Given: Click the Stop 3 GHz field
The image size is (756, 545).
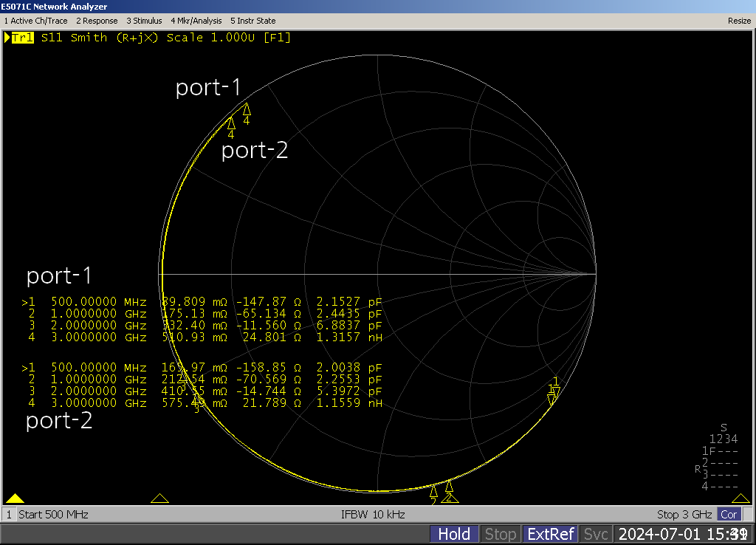Looking at the screenshot, I should tap(684, 514).
